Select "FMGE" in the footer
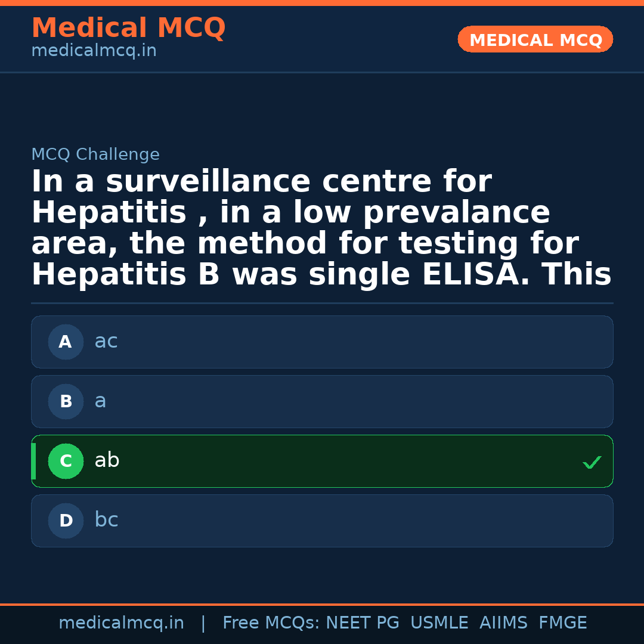Image resolution: width=644 pixels, height=644 pixels. tap(562, 623)
